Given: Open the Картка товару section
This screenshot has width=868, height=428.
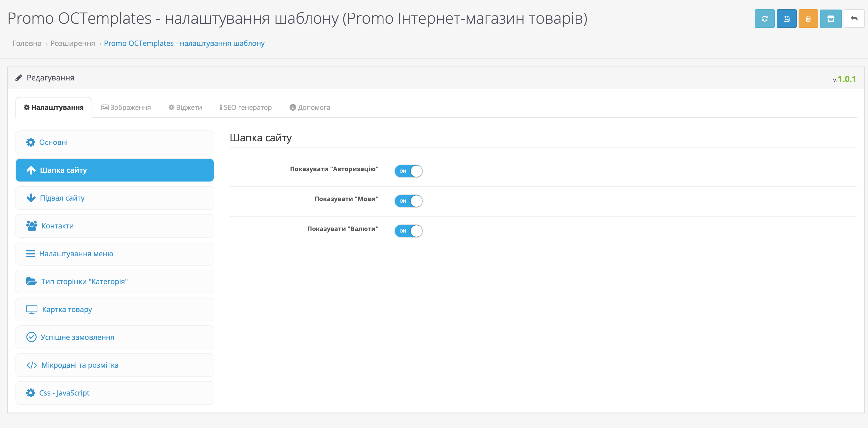Looking at the screenshot, I should tap(115, 309).
